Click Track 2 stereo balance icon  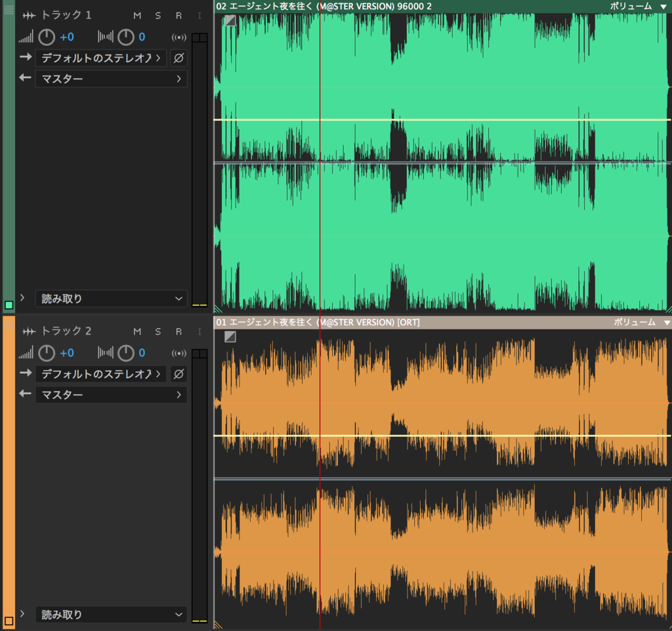click(106, 352)
